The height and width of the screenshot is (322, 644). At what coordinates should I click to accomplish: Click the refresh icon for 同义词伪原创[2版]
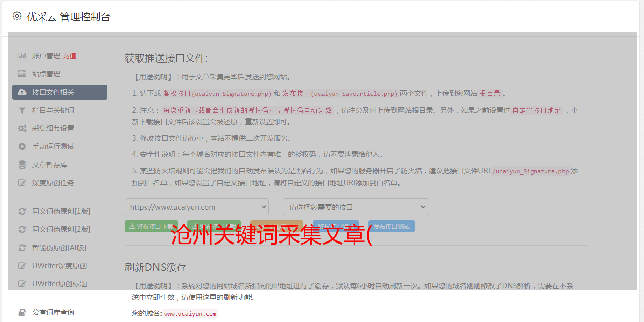tap(22, 229)
